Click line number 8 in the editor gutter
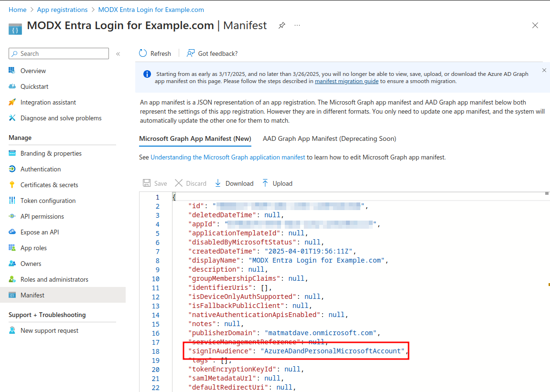 (x=157, y=261)
